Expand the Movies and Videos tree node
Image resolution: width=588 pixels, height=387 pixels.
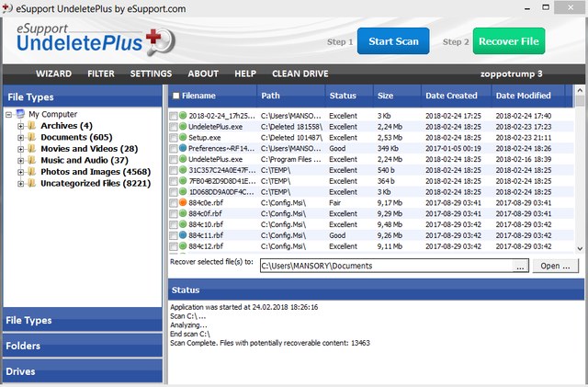tap(20, 149)
